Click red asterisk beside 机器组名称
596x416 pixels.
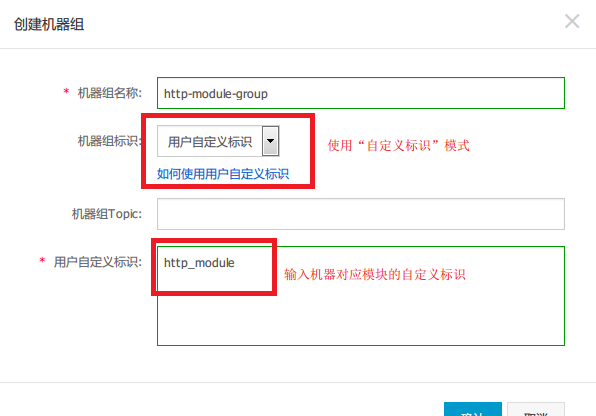point(66,91)
